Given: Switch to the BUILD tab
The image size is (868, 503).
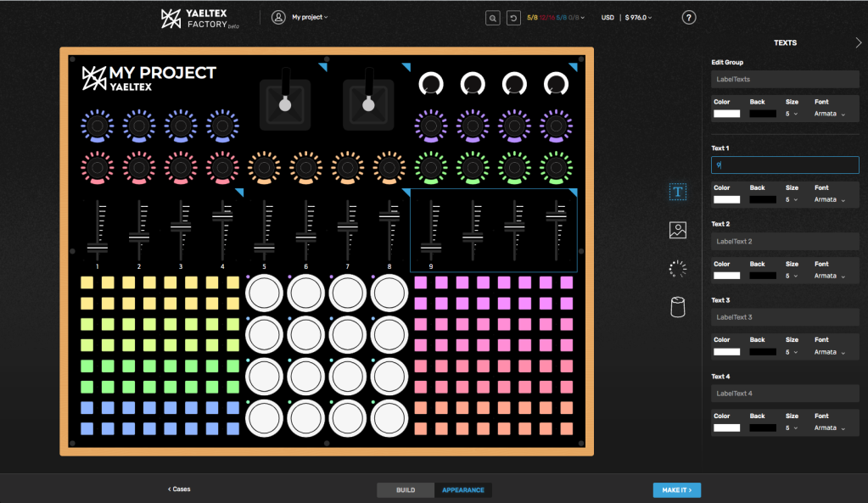Looking at the screenshot, I should 406,490.
